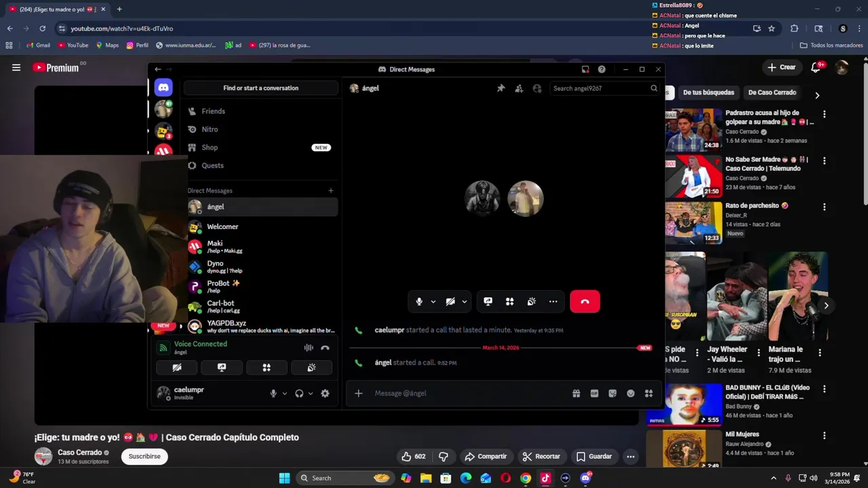The width and height of the screenshot is (868, 488).
Task: Show ángel's user profile panel
Action: click(x=537, y=88)
